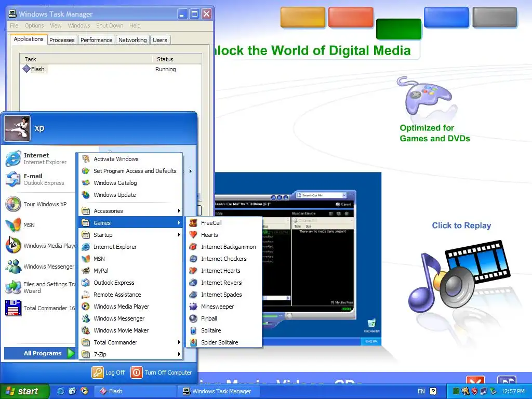532x399 pixels.
Task: Click Flash taskbar button
Action: click(x=135, y=391)
